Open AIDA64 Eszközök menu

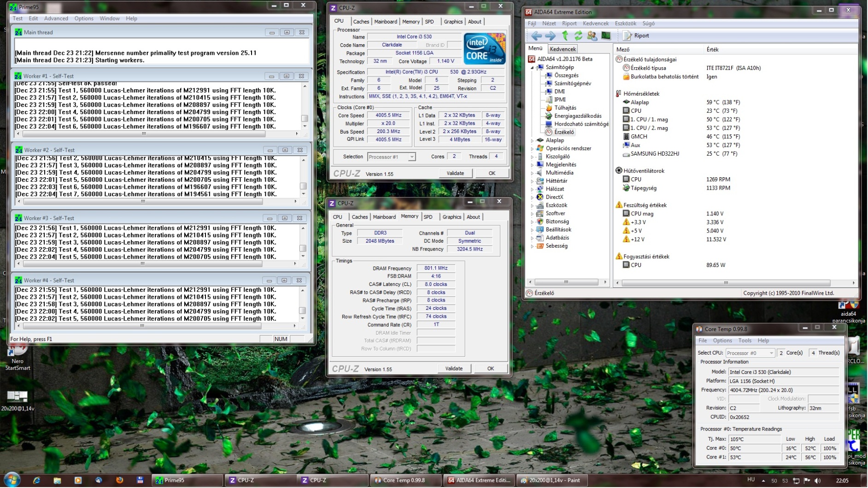coord(625,23)
